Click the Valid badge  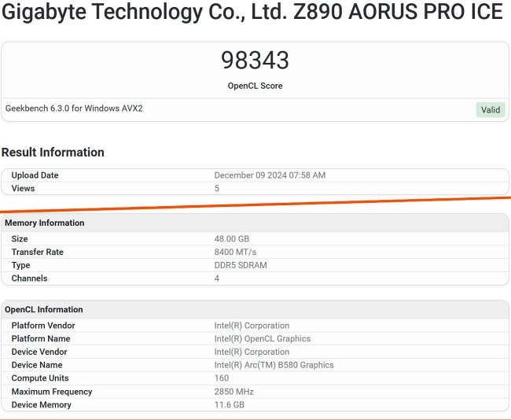pos(491,110)
